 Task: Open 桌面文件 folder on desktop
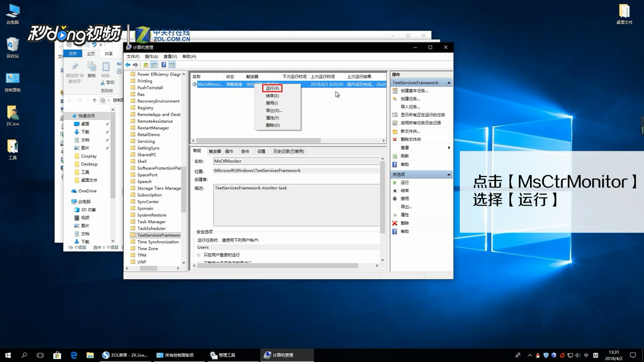624,14
